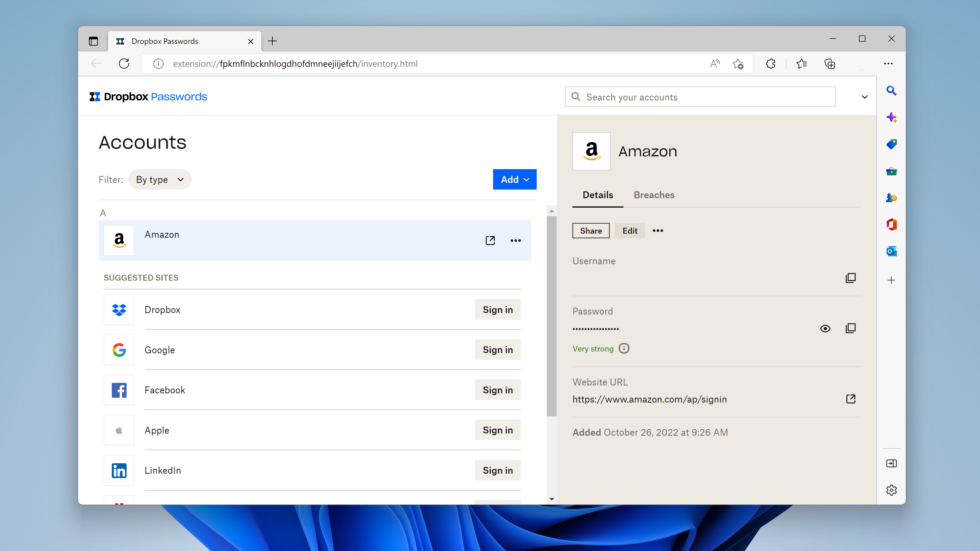Open Amazon site from the account row
The width and height of the screenshot is (980, 551).
[490, 240]
